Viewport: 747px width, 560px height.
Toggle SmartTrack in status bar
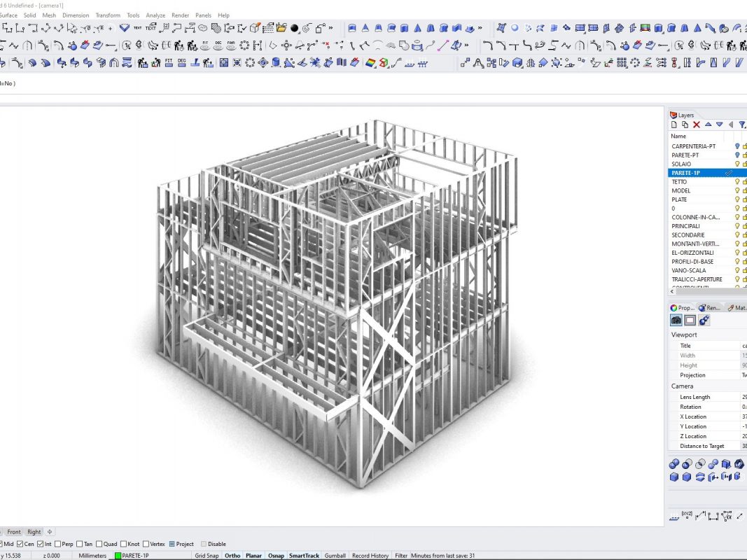304,556
